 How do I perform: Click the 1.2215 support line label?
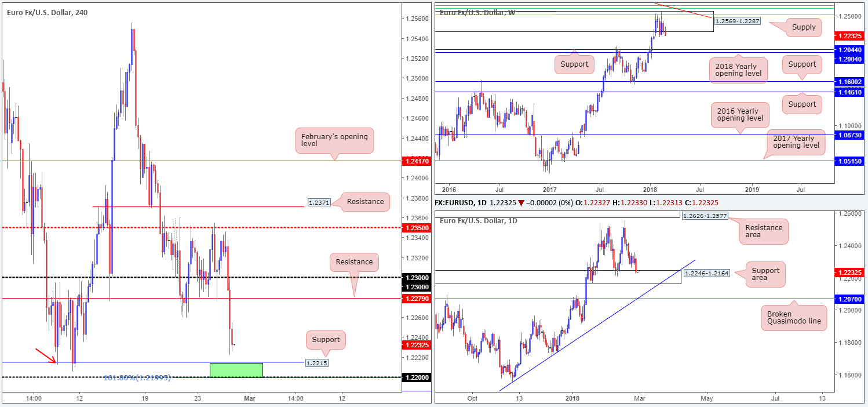[x=318, y=363]
